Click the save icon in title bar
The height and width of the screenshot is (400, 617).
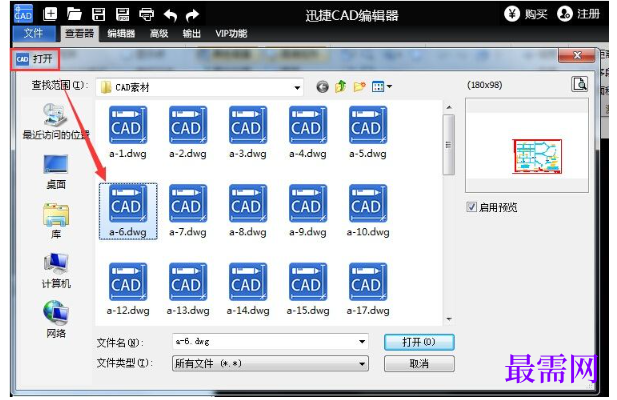[98, 14]
